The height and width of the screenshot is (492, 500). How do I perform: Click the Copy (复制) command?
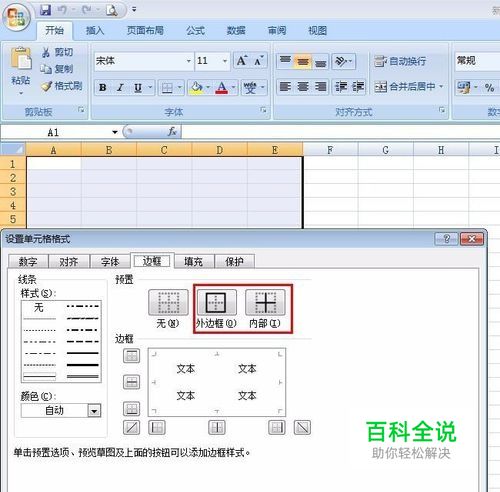[x=57, y=69]
